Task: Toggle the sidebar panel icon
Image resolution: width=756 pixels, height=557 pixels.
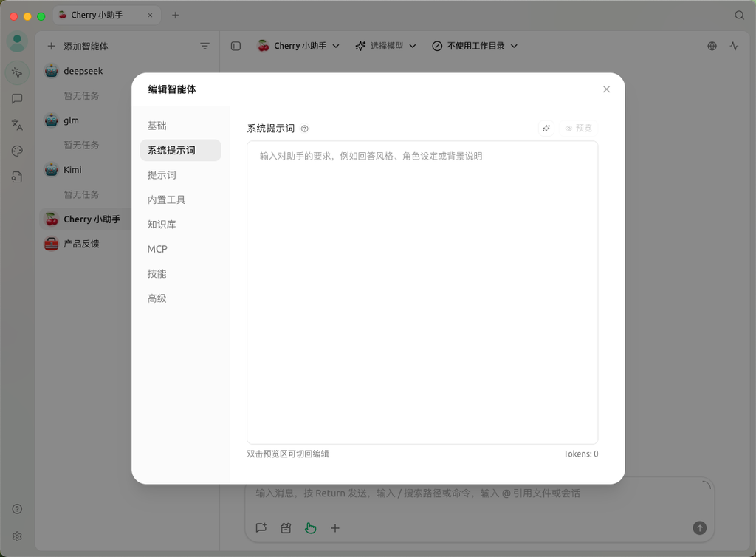Action: click(x=236, y=46)
